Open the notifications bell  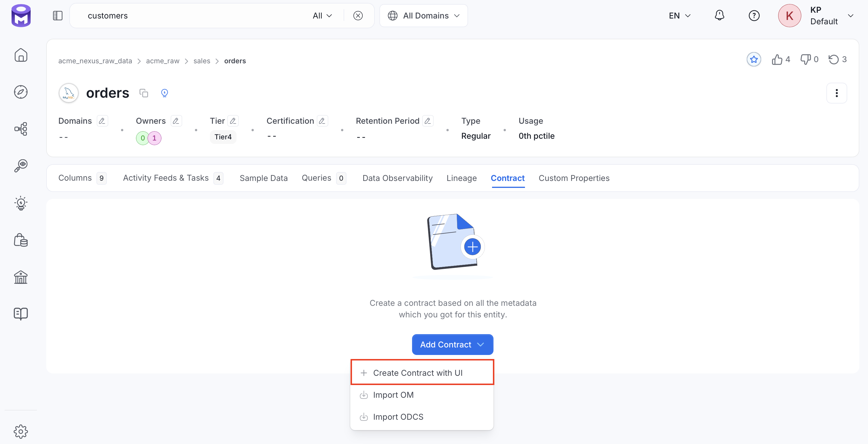tap(719, 16)
